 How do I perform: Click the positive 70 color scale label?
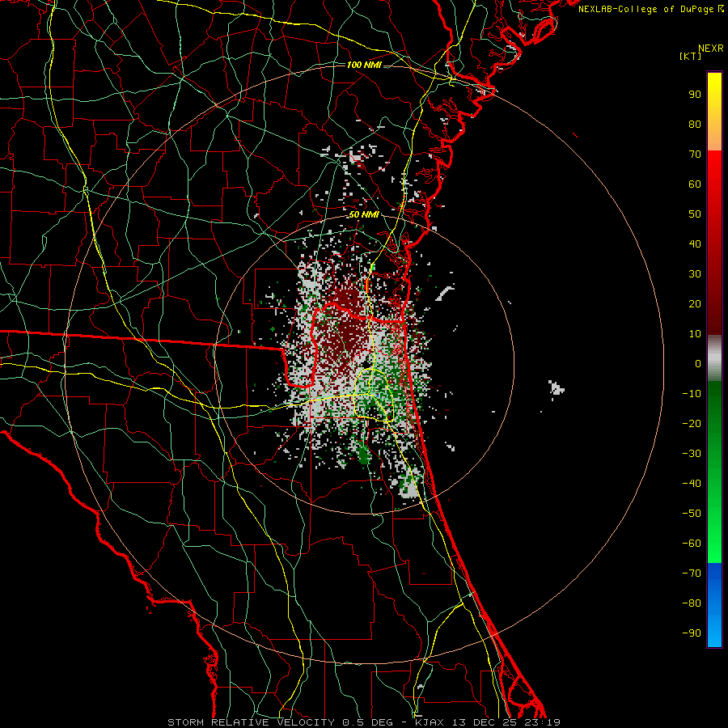click(695, 154)
